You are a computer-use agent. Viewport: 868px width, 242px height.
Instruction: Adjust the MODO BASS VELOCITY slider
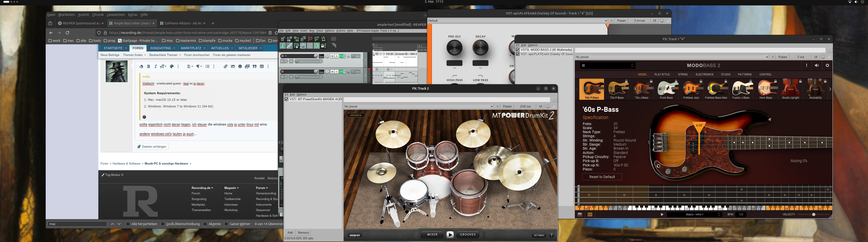point(814,214)
